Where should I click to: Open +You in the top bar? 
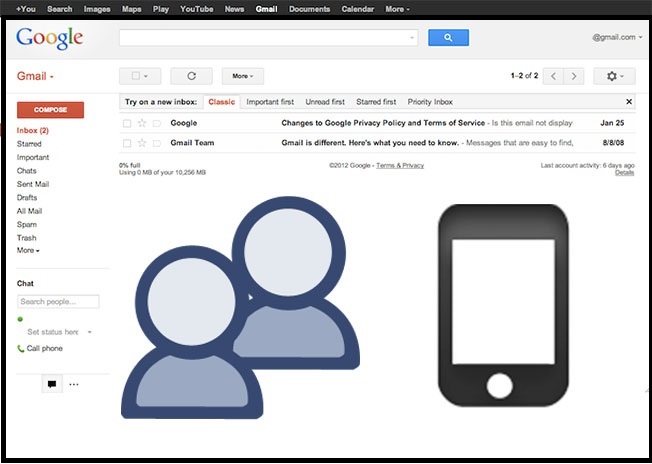point(26,9)
